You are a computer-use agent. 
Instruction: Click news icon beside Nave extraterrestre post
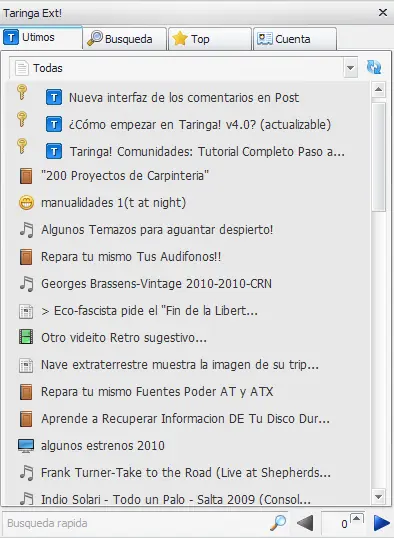26,365
